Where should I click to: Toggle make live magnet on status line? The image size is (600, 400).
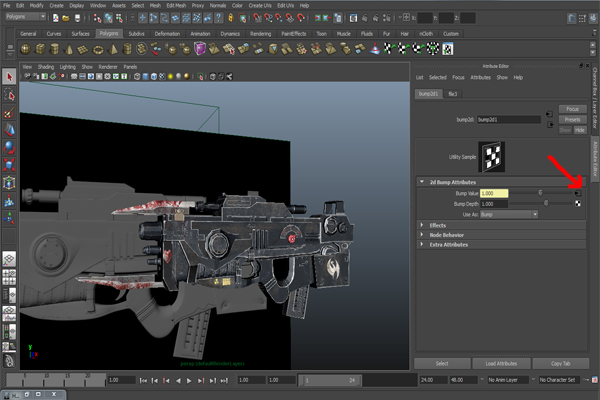pos(302,18)
